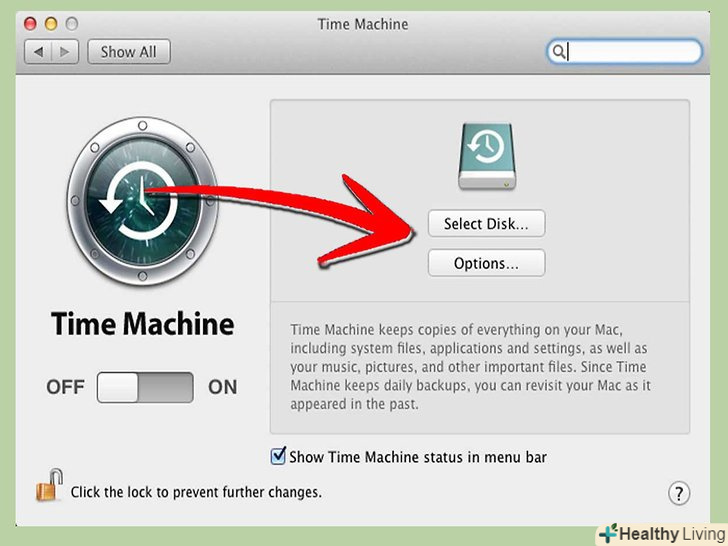Click the lock icon to prevent changes
The image size is (728, 546).
(x=49, y=485)
